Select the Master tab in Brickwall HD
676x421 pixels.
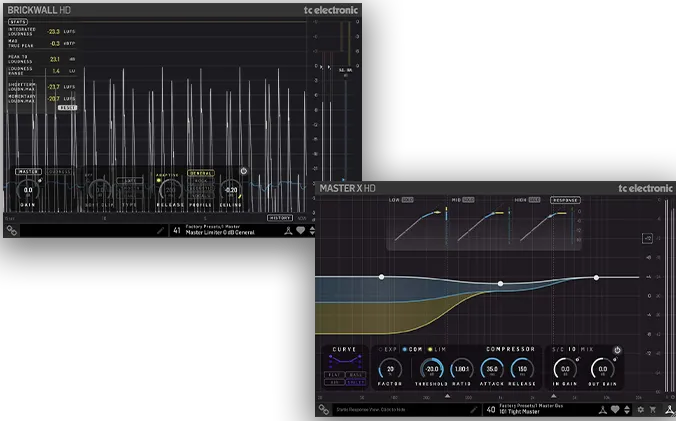28,172
